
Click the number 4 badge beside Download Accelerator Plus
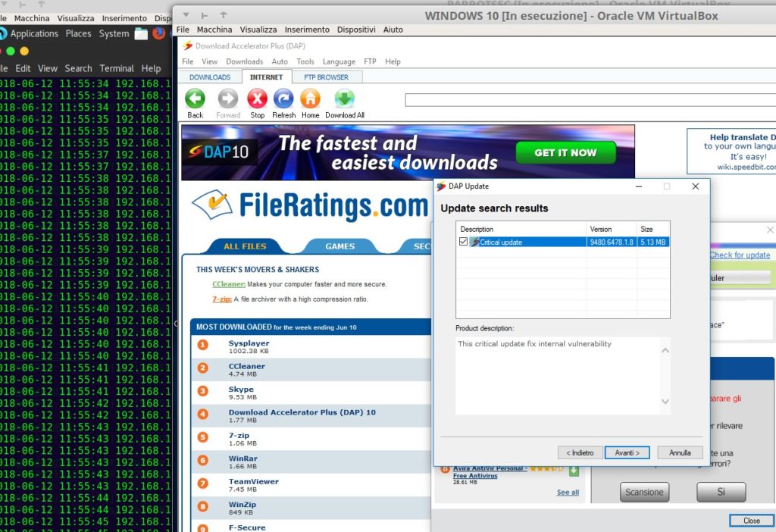tap(203, 415)
